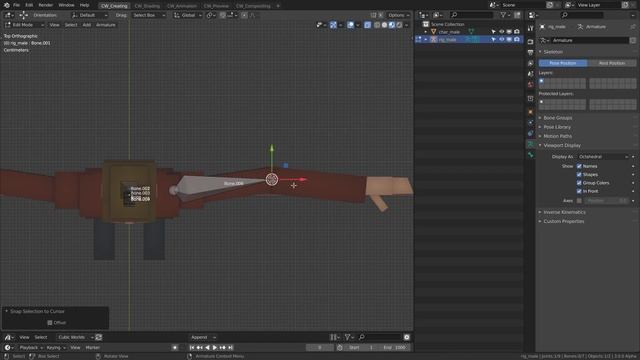Open the Edit menu
This screenshot has width=640, height=360.
tap(29, 5)
